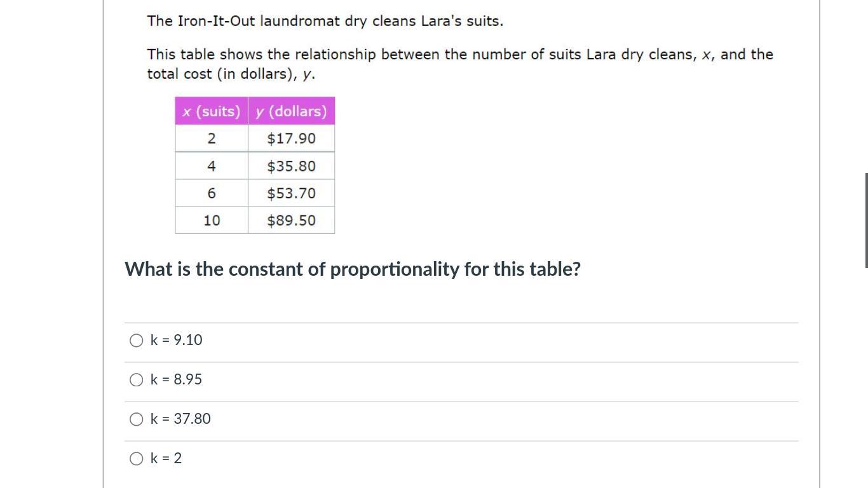Mark the k = 2 radio button

(x=136, y=459)
